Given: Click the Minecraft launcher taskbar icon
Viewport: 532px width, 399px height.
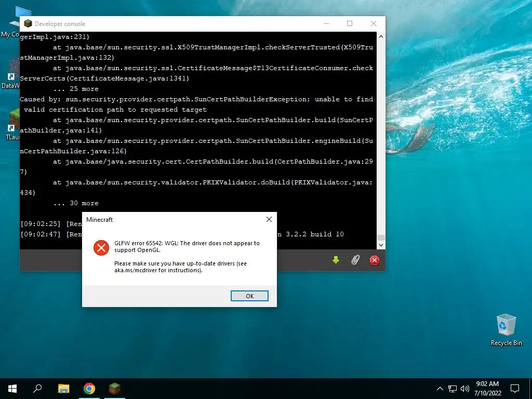Looking at the screenshot, I should [115, 389].
